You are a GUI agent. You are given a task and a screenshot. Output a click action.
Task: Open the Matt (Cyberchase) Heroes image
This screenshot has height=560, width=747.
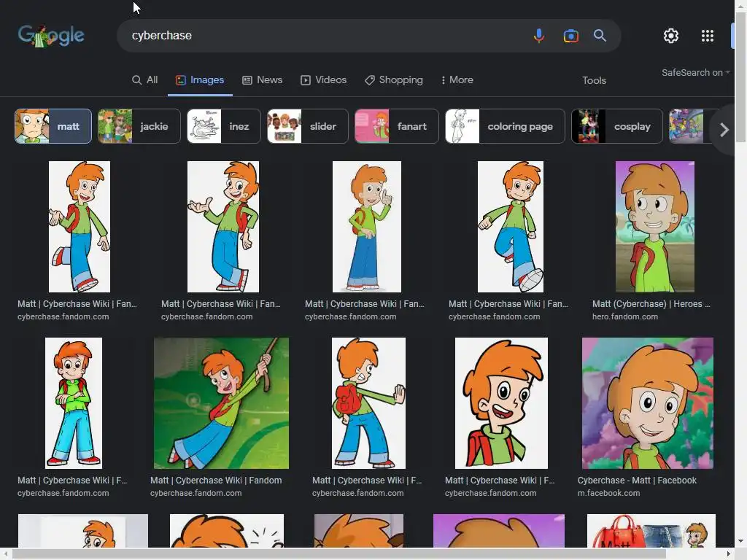[x=654, y=227]
